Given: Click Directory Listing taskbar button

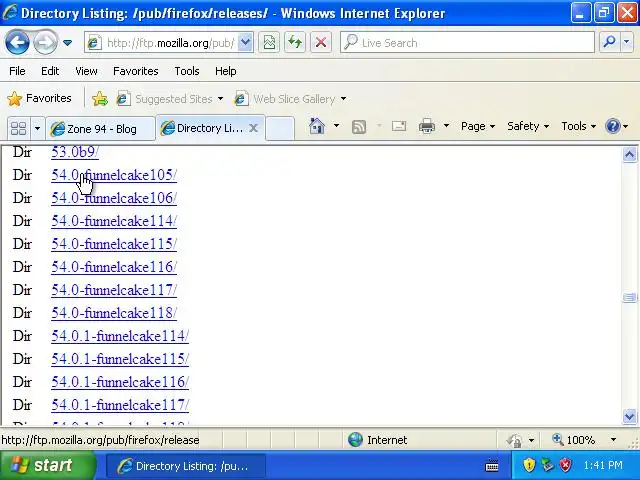Looking at the screenshot, I should pyautogui.click(x=186, y=466).
